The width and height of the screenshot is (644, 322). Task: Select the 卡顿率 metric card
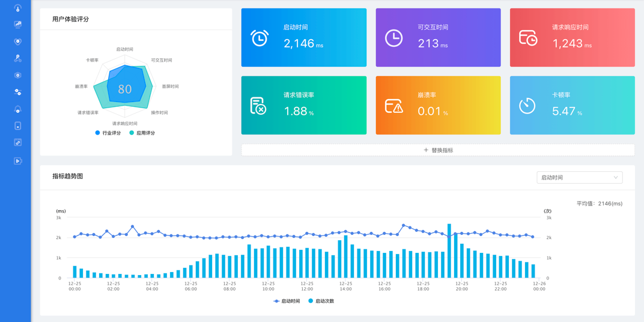[572, 105]
